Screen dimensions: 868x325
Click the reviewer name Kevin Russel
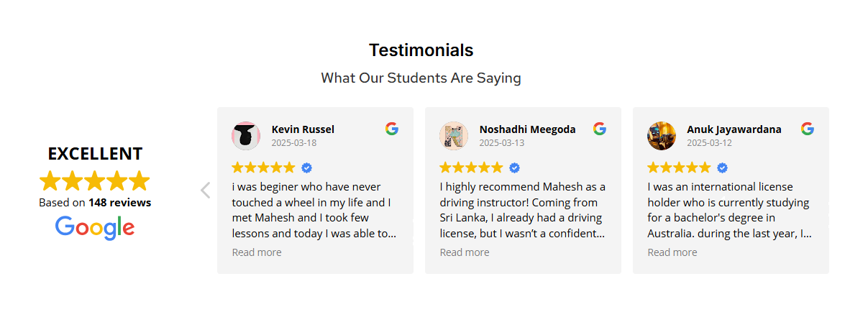(303, 129)
